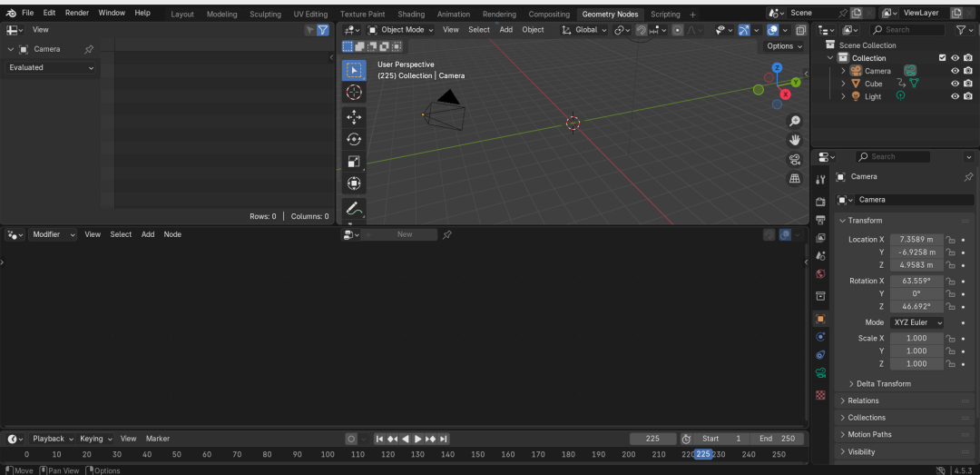Select the Transform tool
980x475 pixels.
coord(354,183)
